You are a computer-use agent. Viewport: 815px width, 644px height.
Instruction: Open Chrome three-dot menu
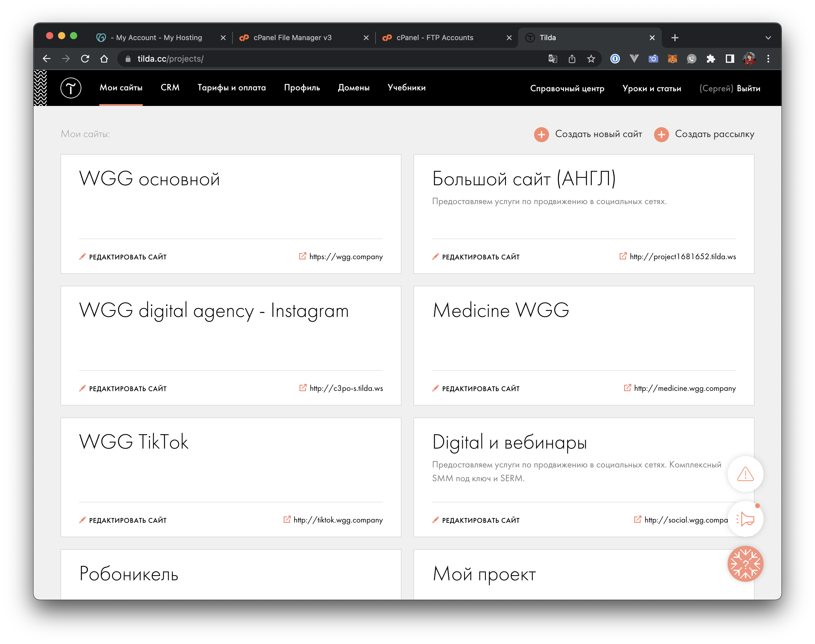coord(768,59)
